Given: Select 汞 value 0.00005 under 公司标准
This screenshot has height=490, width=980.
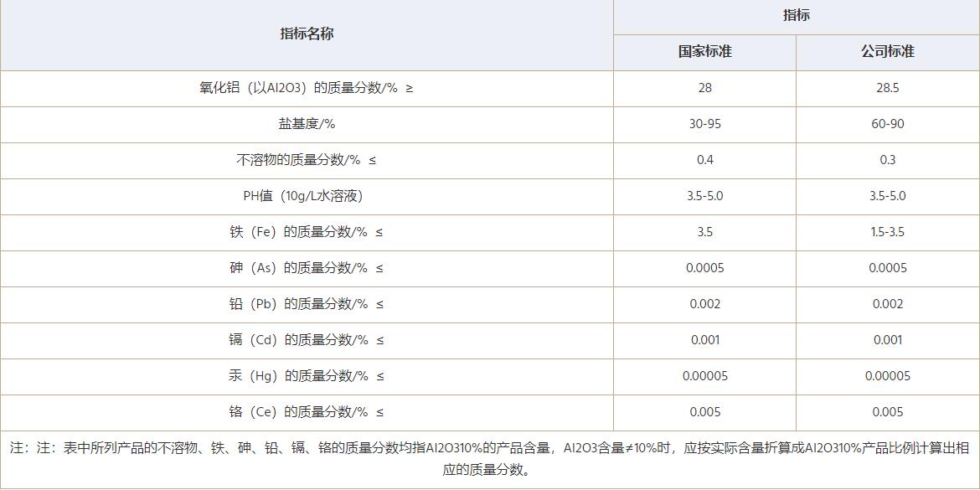Looking at the screenshot, I should [x=888, y=376].
